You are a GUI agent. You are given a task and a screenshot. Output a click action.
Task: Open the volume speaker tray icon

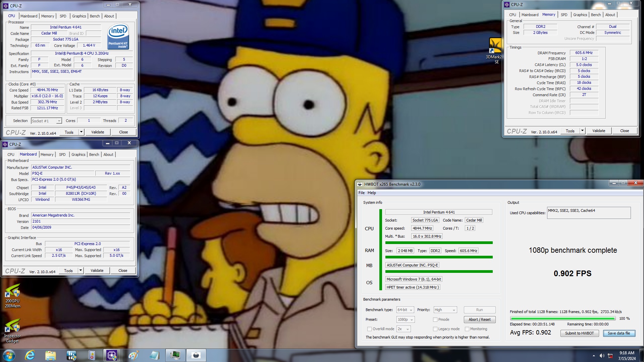(602, 356)
